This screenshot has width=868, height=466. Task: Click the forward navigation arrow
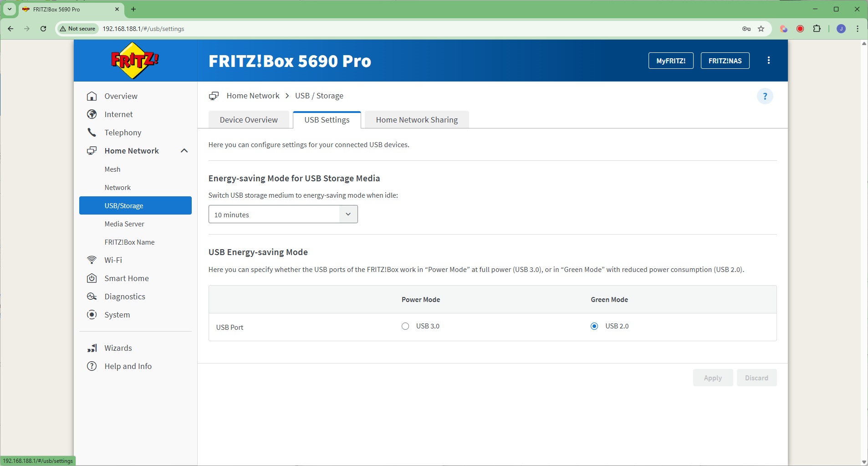pyautogui.click(x=27, y=29)
